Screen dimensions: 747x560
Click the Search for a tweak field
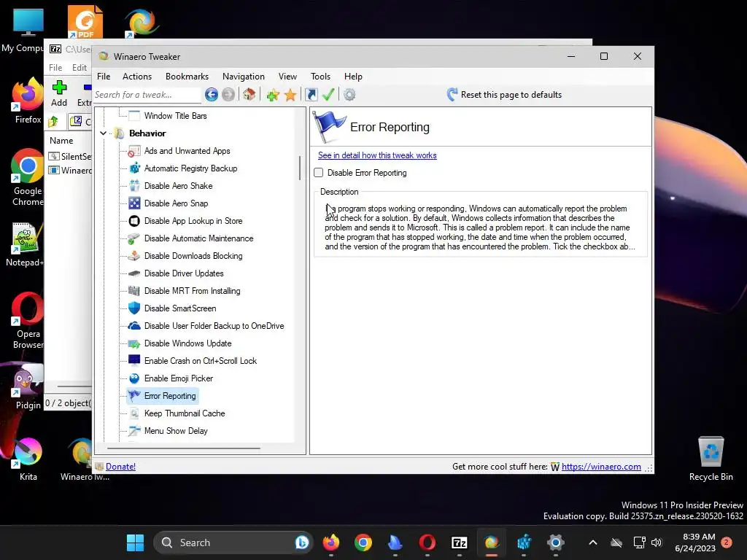(x=147, y=95)
